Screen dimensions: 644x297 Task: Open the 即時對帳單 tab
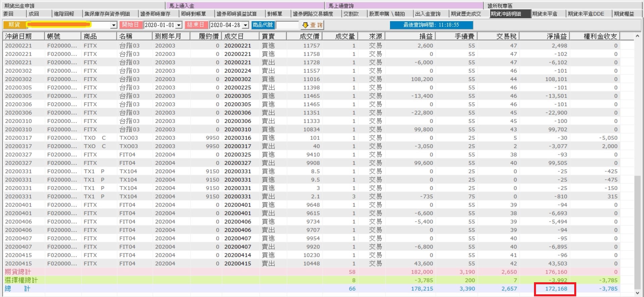pyautogui.click(x=197, y=14)
